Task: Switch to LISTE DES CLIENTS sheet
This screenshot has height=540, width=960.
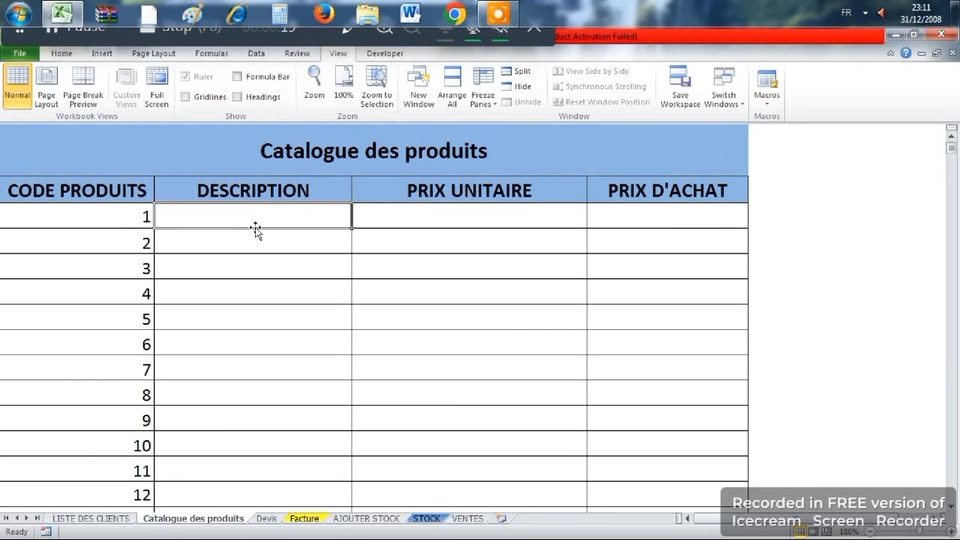Action: point(91,518)
